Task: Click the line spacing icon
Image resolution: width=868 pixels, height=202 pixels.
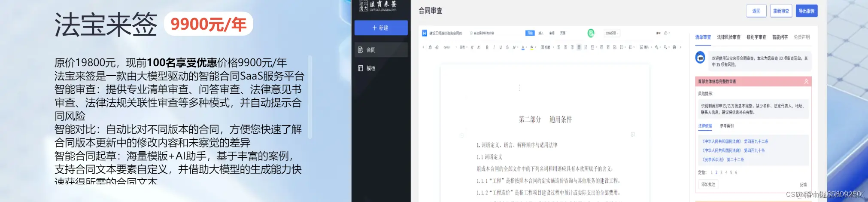Action: 593,47
